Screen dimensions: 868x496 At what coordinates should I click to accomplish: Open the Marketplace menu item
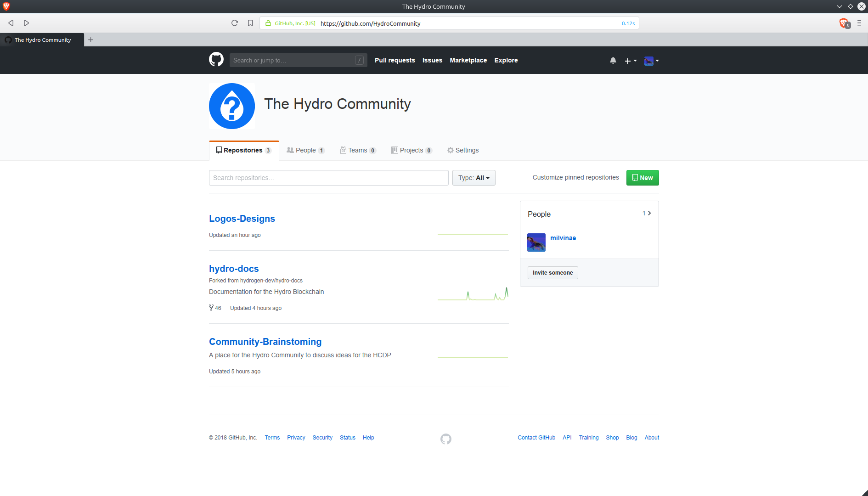(468, 60)
